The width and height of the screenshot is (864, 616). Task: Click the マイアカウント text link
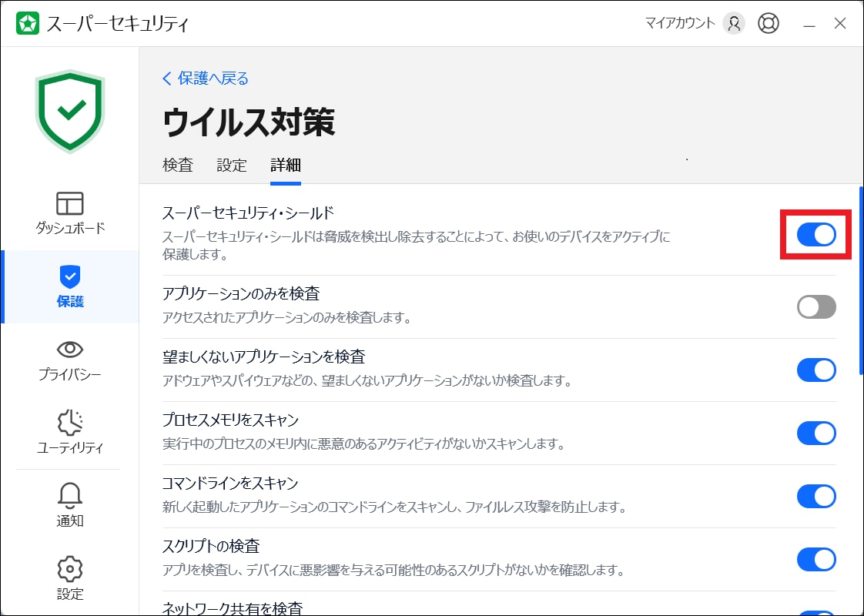[680, 23]
